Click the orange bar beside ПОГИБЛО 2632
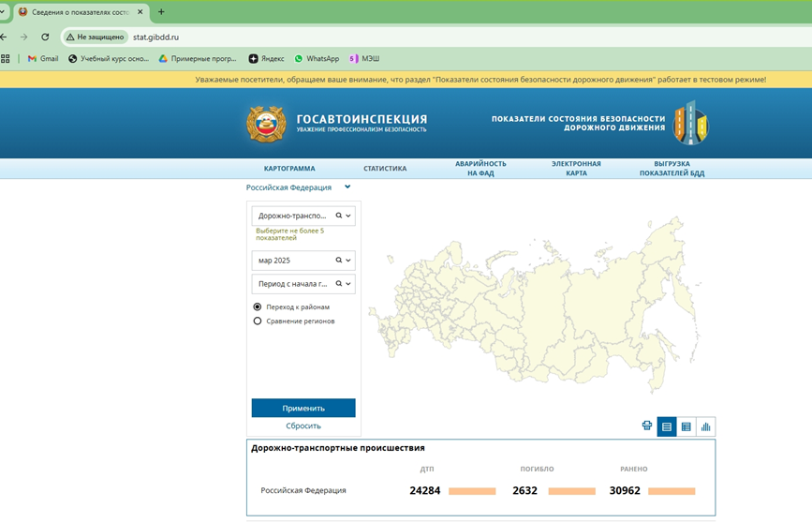Viewport: 812px width, 523px height. pos(571,491)
